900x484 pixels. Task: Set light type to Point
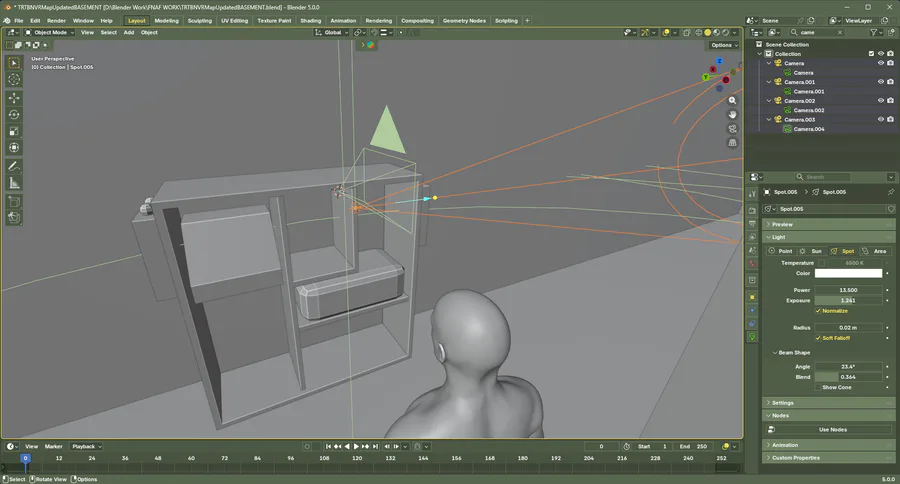(x=781, y=251)
